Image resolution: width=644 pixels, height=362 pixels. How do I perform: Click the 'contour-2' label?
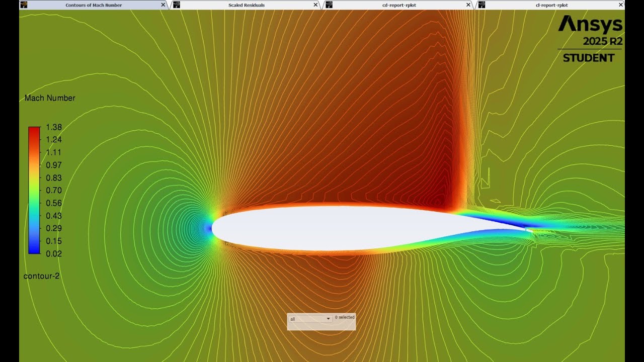[41, 276]
